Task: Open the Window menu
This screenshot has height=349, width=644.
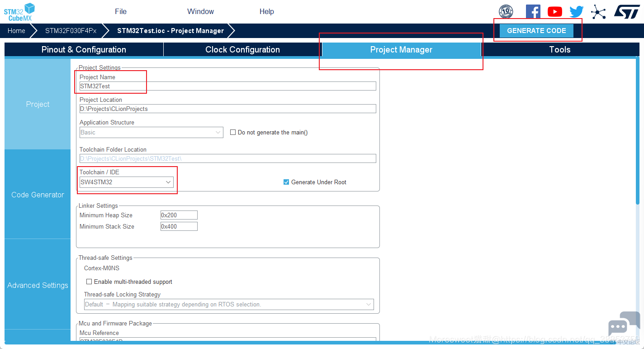Action: point(200,12)
